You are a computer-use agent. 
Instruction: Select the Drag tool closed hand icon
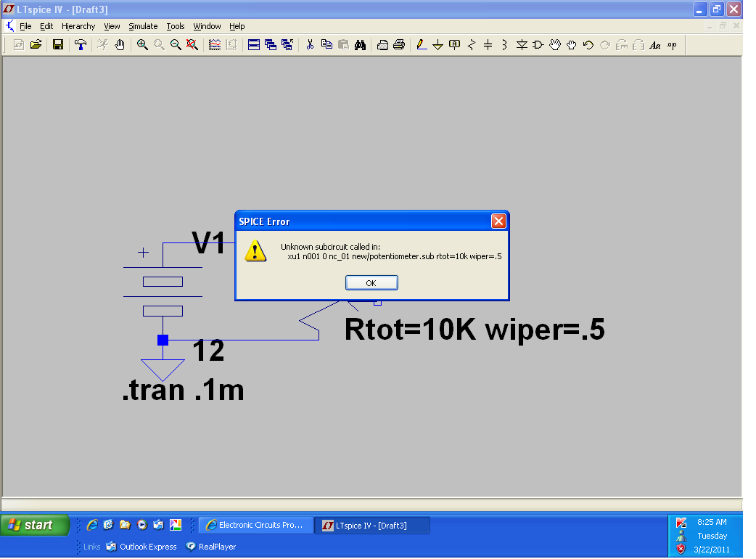coord(571,45)
